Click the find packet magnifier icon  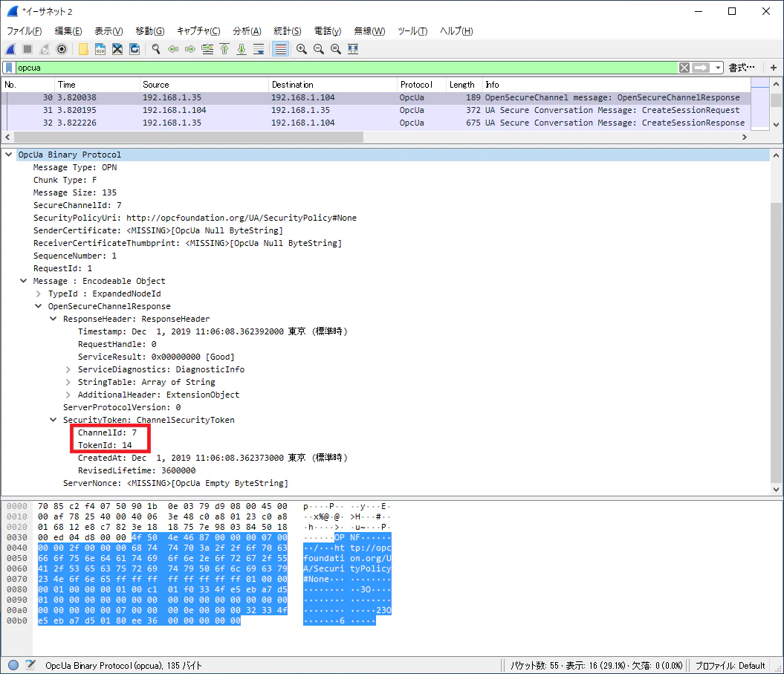156,49
